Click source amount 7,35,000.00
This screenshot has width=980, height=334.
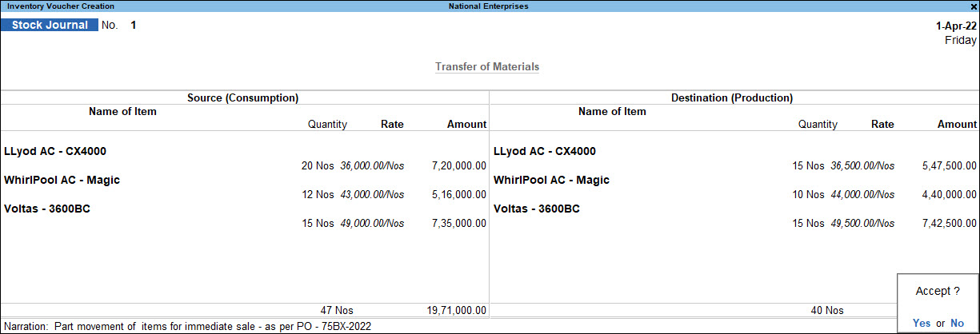click(x=458, y=223)
